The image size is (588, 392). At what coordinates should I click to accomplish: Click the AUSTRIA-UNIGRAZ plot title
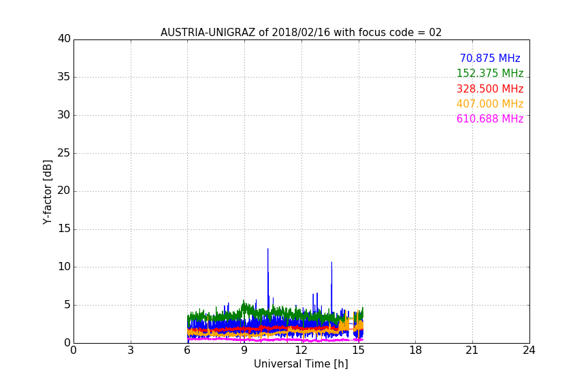pos(301,33)
